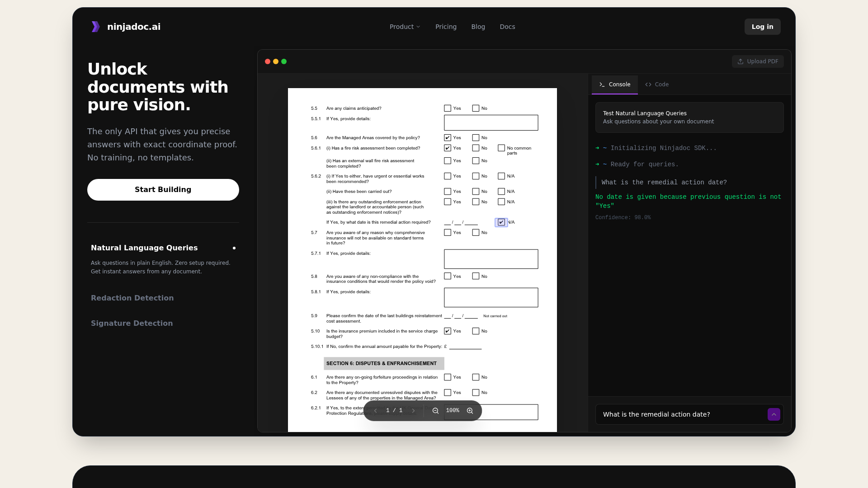The width and height of the screenshot is (868, 488).
Task: Click the previous page arrow
Action: (375, 410)
